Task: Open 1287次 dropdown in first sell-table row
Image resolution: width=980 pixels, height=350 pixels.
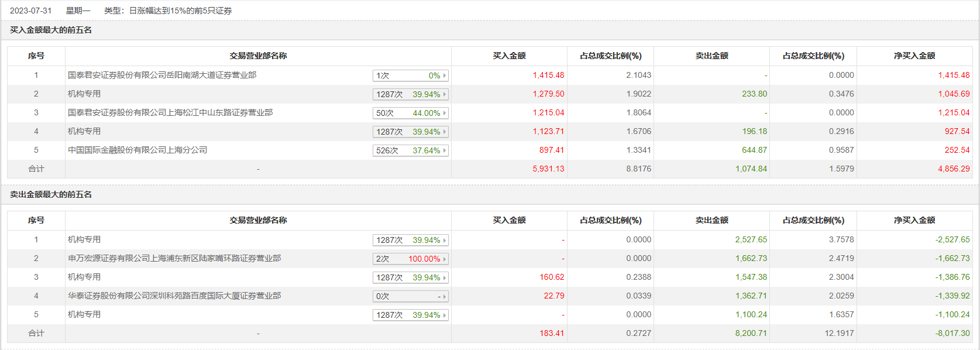Action: click(445, 240)
